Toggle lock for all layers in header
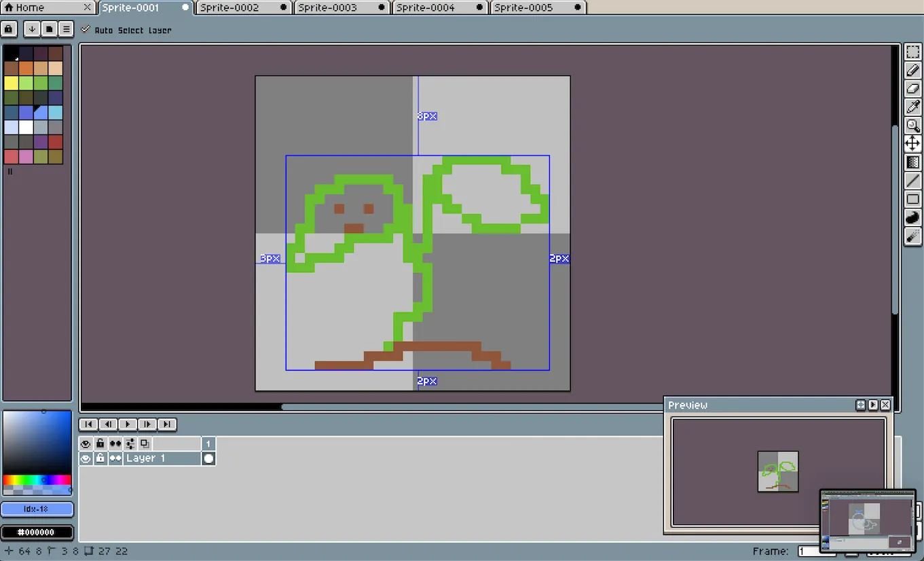 pyautogui.click(x=100, y=444)
